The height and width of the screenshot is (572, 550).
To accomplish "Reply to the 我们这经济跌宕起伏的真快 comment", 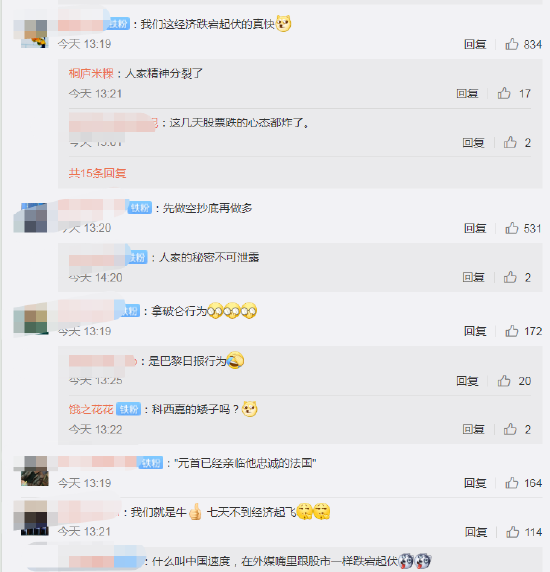I will (x=475, y=44).
